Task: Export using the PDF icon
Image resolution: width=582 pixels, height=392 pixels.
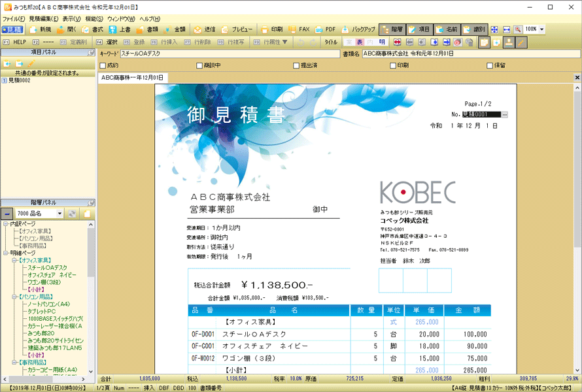Action: click(318, 29)
